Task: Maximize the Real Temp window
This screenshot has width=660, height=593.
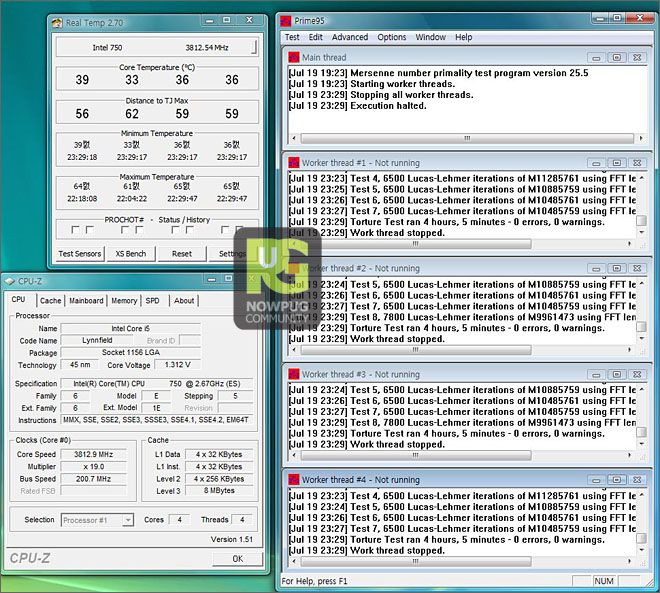Action: click(226, 21)
